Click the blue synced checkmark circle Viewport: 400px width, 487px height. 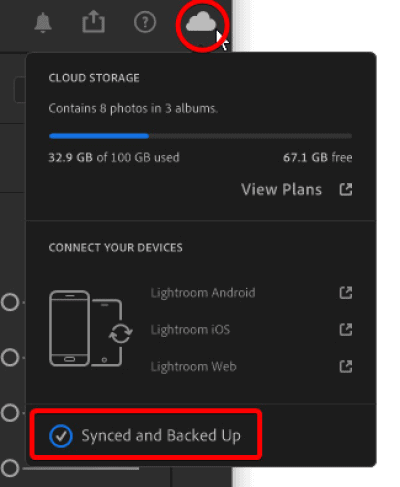61,436
